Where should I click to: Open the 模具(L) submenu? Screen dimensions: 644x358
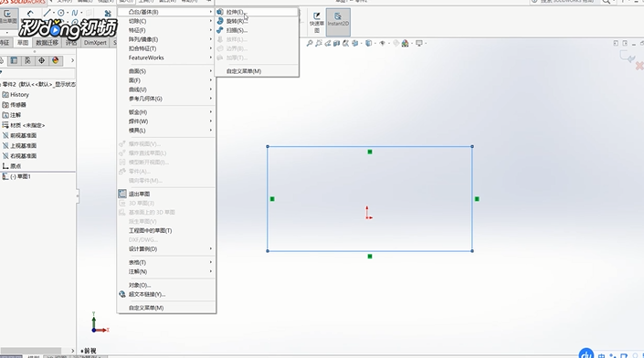166,131
